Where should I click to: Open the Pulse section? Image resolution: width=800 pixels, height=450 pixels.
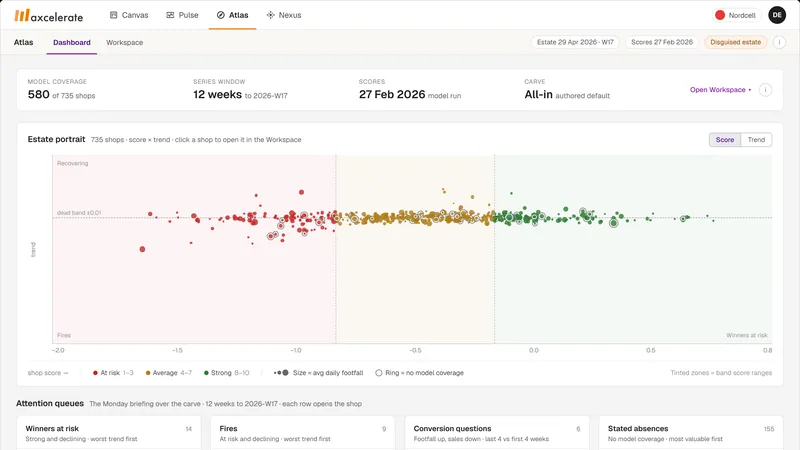(182, 15)
